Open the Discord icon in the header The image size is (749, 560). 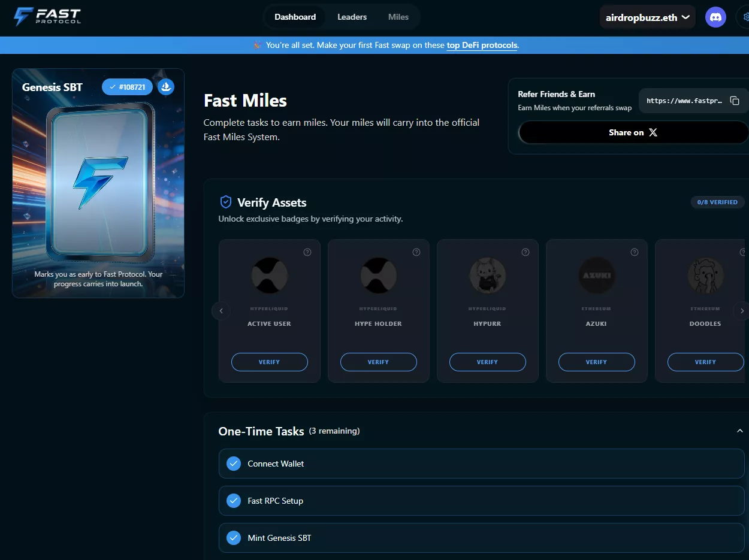(715, 17)
